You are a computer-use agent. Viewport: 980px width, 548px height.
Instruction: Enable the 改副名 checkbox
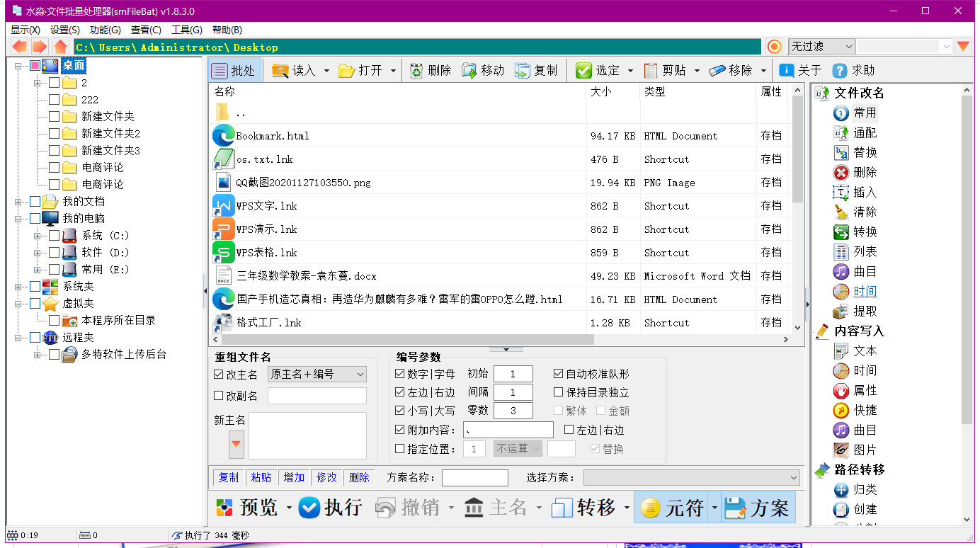[x=219, y=396]
